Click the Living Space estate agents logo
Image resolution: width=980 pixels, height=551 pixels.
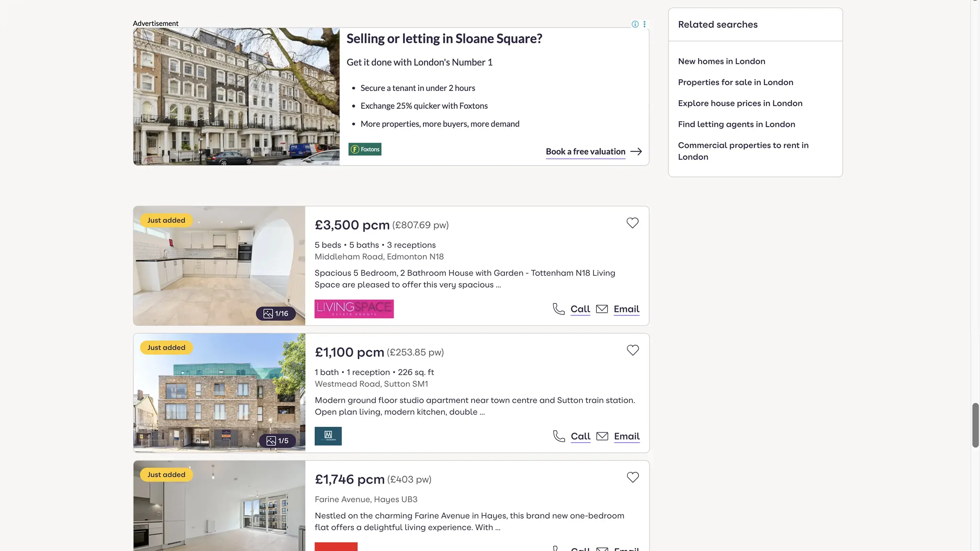(354, 309)
